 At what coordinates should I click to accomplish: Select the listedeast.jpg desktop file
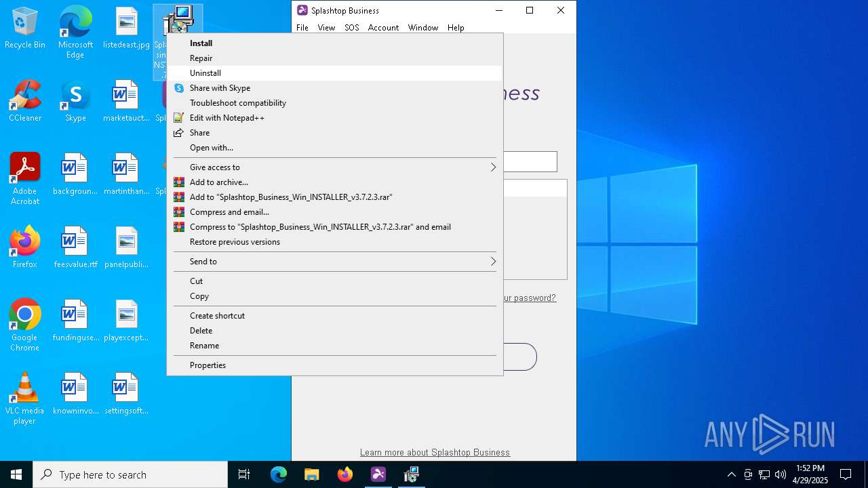(126, 28)
